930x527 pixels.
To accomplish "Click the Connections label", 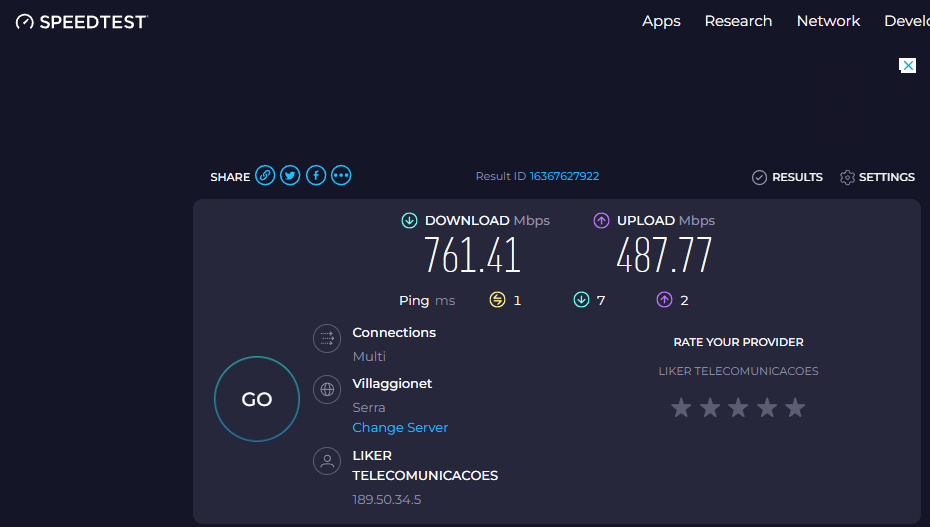I will pos(394,333).
